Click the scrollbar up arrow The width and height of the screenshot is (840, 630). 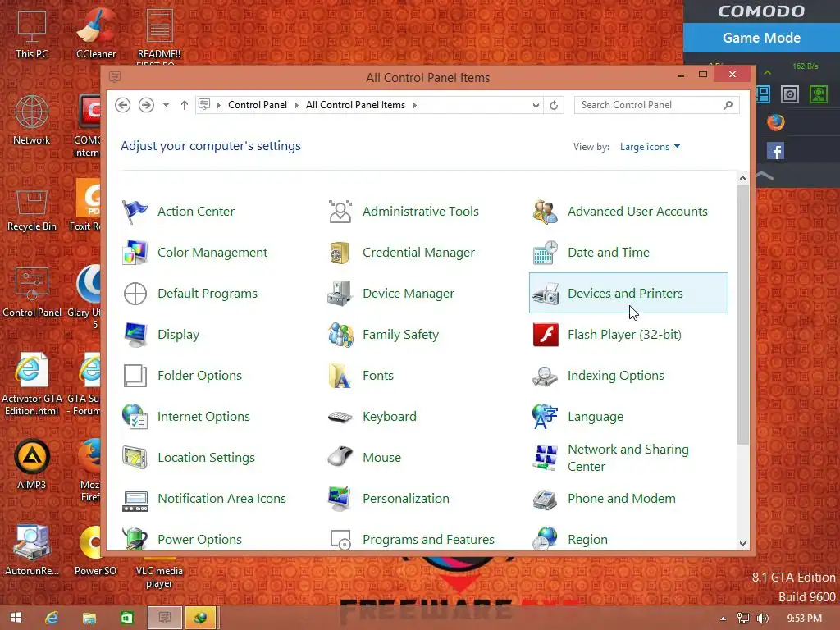(x=742, y=178)
